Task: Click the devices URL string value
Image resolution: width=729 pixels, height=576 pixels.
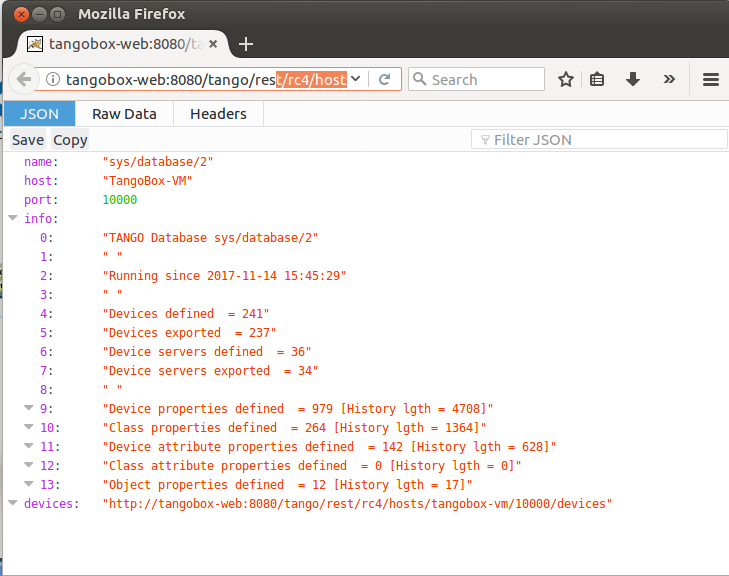Action: point(357,504)
